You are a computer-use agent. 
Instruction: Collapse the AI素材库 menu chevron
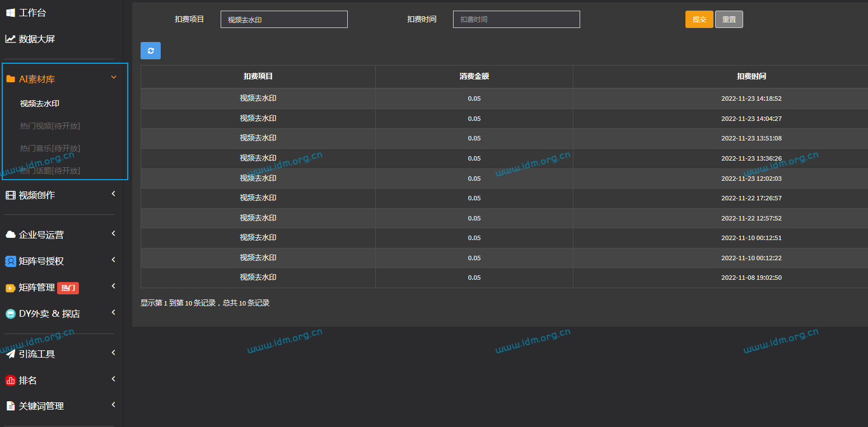click(114, 77)
